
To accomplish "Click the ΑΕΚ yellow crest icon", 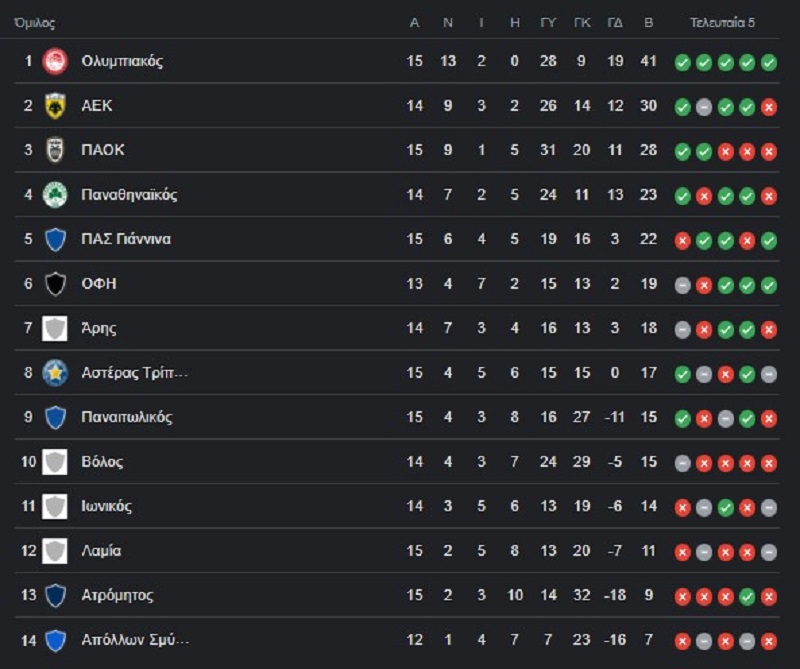I will point(55,106).
